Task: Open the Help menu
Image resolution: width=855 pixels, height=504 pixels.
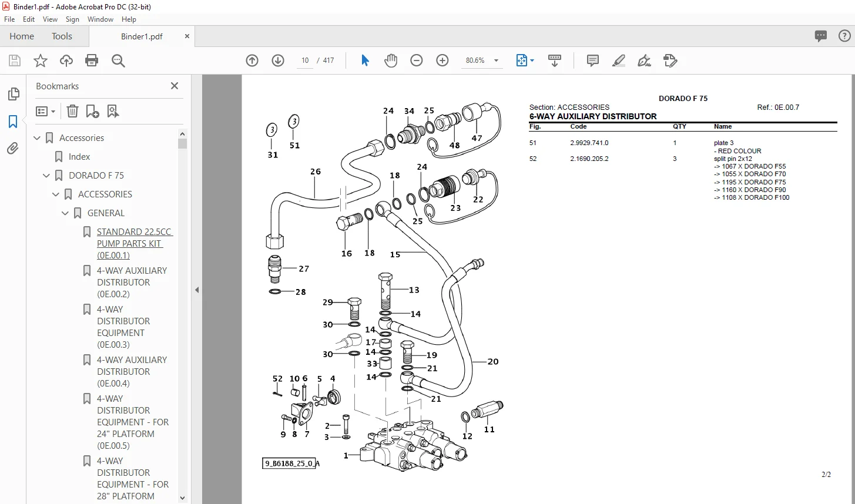Action: (x=129, y=19)
